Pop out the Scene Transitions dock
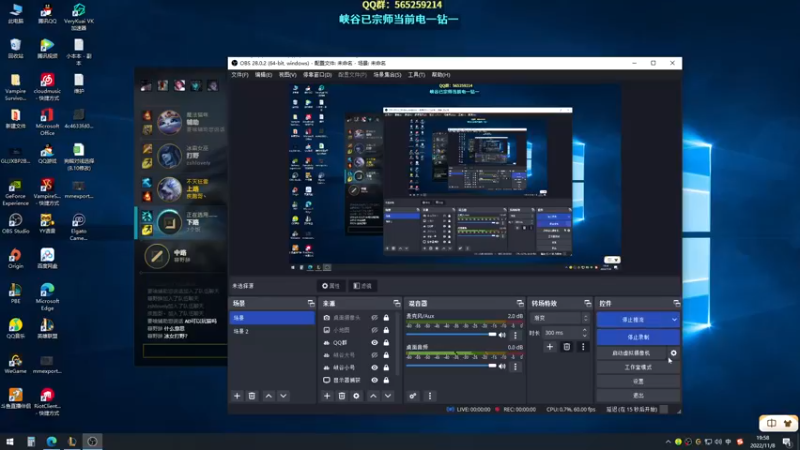This screenshot has width=800, height=450. (587, 303)
